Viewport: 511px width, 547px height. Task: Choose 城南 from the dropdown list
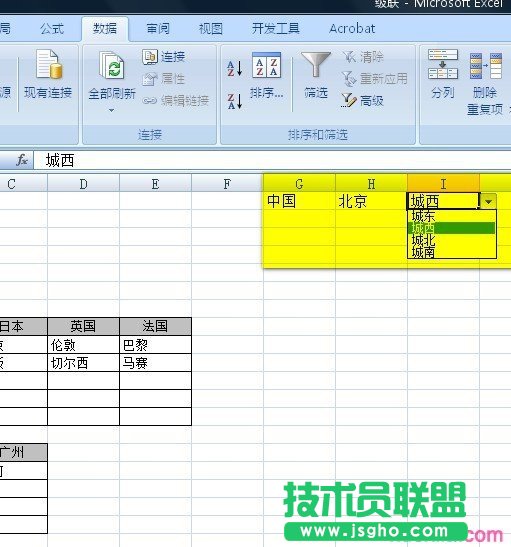451,252
